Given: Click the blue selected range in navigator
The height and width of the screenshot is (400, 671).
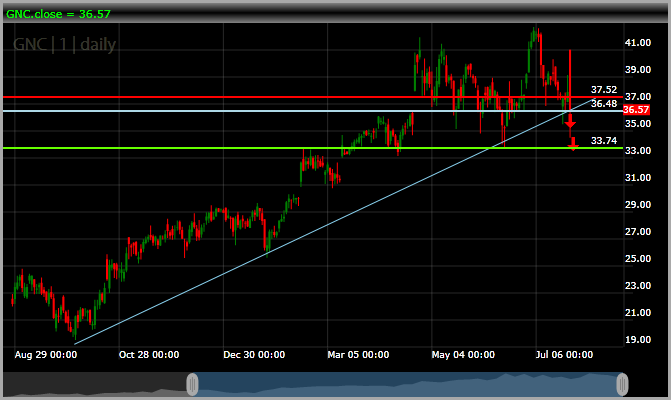Looking at the screenshot, I should [400, 383].
